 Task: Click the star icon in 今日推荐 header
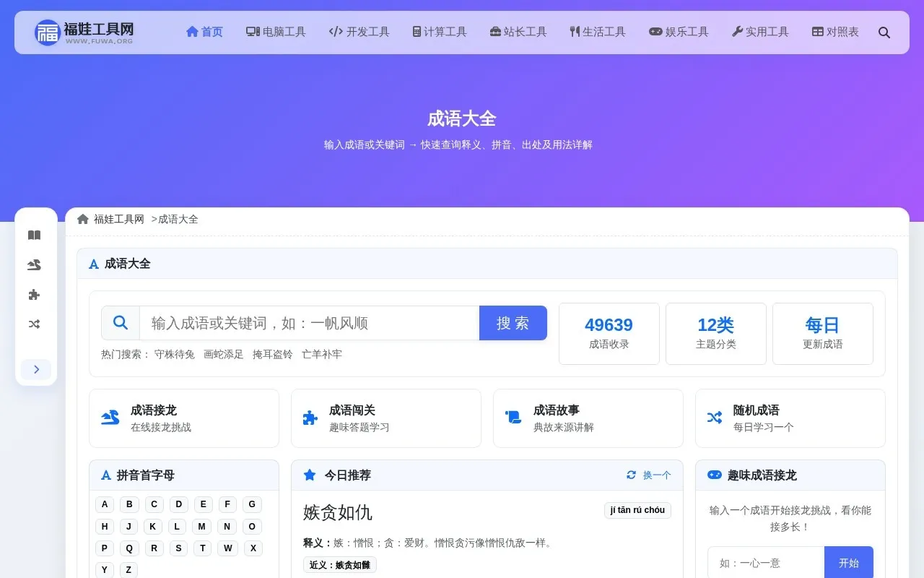point(310,475)
